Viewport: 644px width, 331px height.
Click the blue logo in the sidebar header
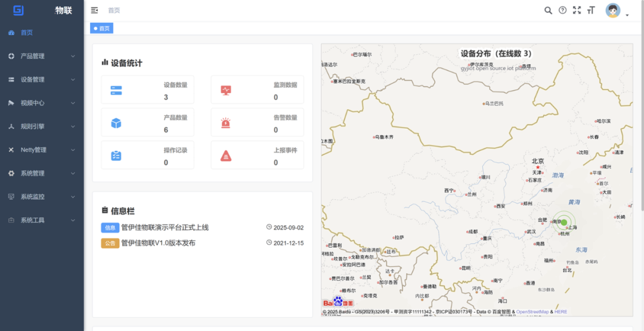tap(18, 10)
